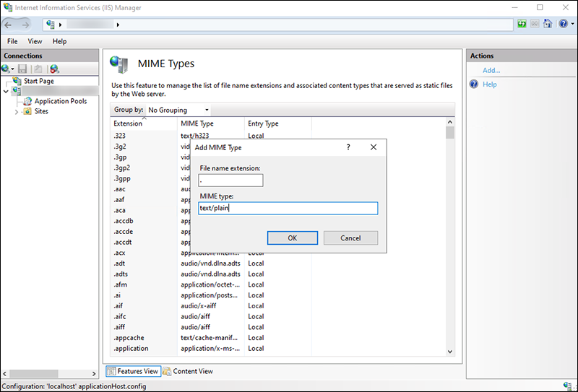Viewport: 578px width, 392px height.
Task: Click the audio/x-aiff MIME type cell
Action: pos(198,306)
